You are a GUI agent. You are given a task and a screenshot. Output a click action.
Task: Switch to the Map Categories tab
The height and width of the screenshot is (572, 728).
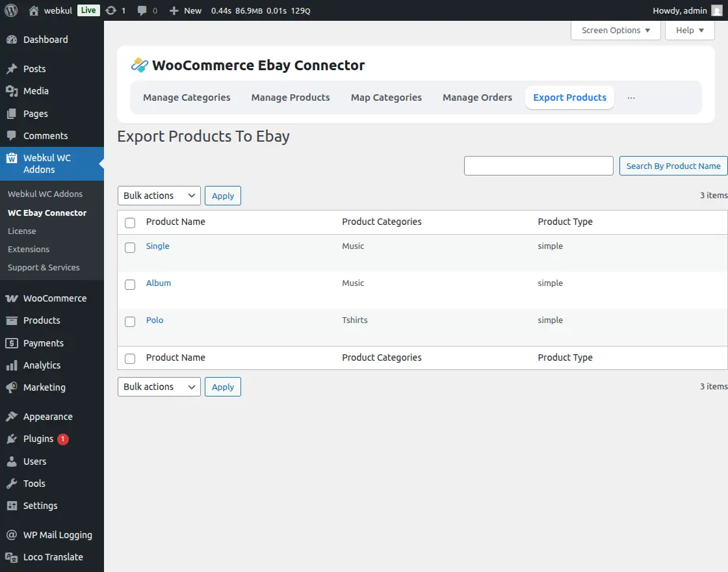[x=386, y=97]
